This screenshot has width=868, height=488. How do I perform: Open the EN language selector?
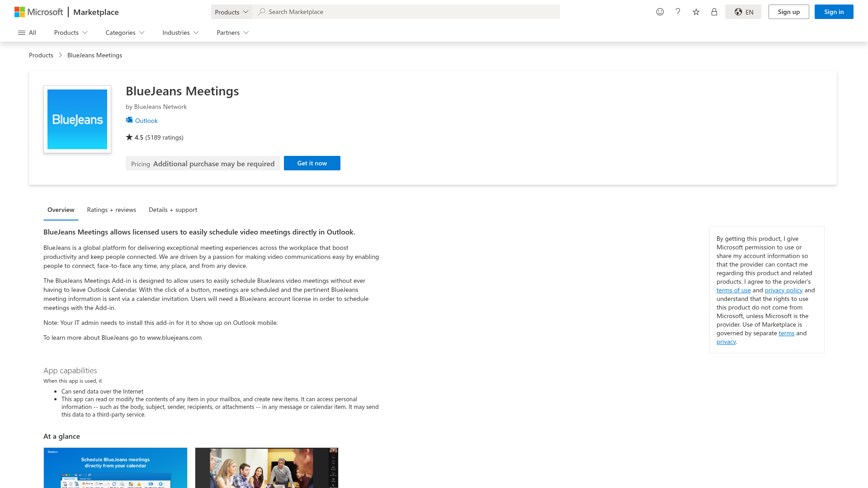point(743,12)
